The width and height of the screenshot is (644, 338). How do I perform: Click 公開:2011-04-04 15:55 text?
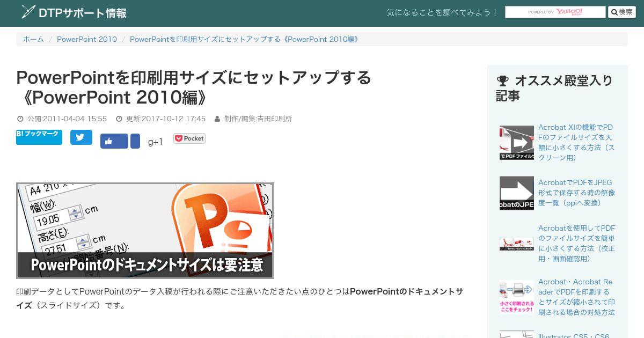(x=67, y=119)
